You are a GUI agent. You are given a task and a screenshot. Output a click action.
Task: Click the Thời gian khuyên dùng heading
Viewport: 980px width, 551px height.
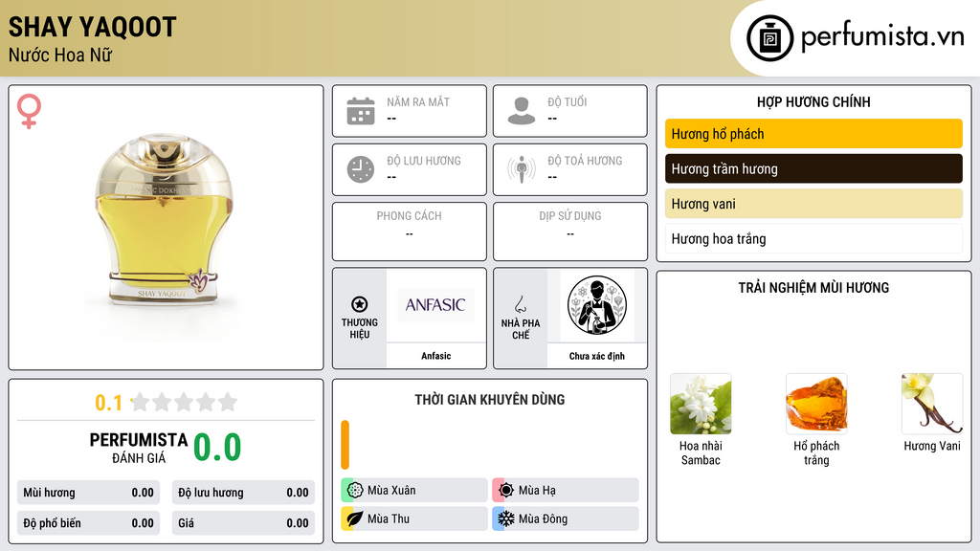[490, 400]
